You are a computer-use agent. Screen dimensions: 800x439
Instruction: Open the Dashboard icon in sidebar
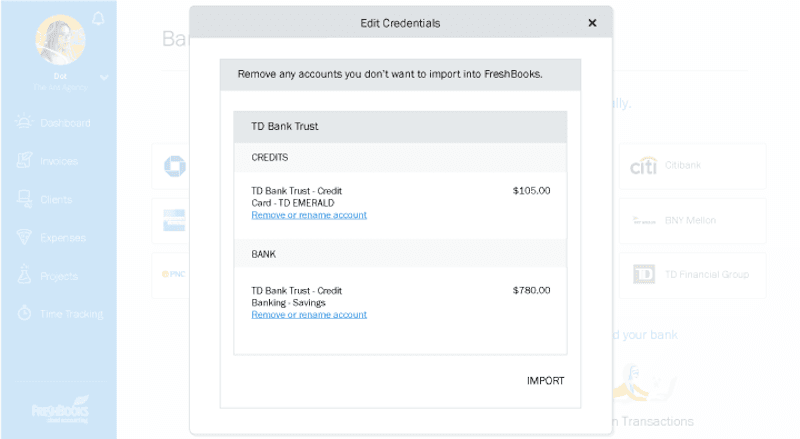(x=24, y=123)
